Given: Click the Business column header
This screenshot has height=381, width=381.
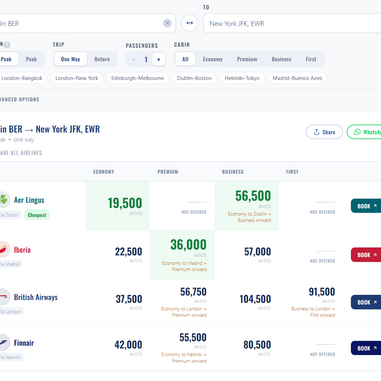Looking at the screenshot, I should pyautogui.click(x=233, y=172).
